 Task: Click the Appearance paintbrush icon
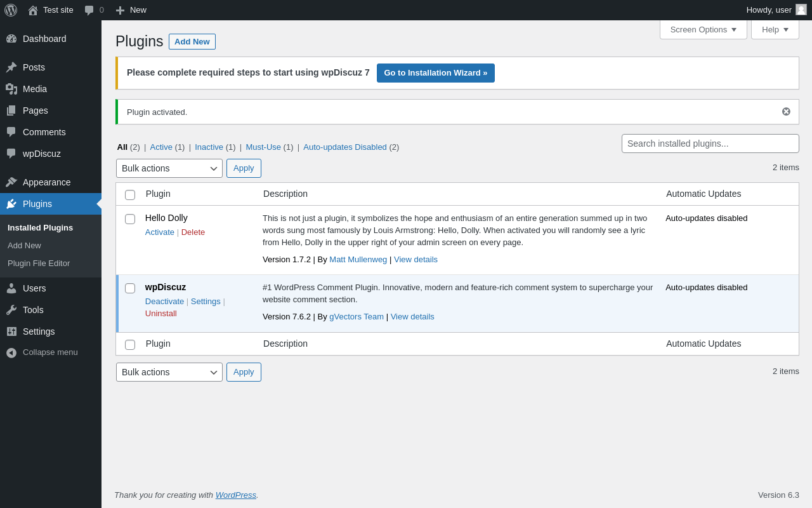tap(11, 182)
